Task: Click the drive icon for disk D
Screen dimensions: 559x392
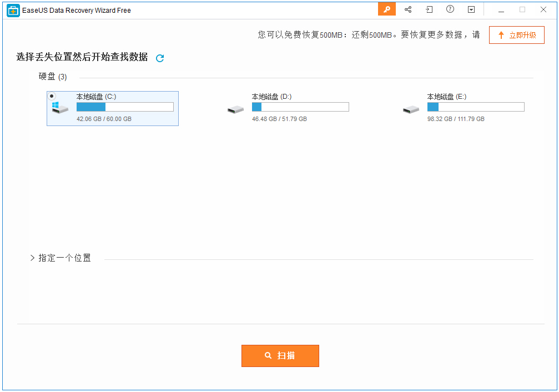Action: pyautogui.click(x=236, y=110)
